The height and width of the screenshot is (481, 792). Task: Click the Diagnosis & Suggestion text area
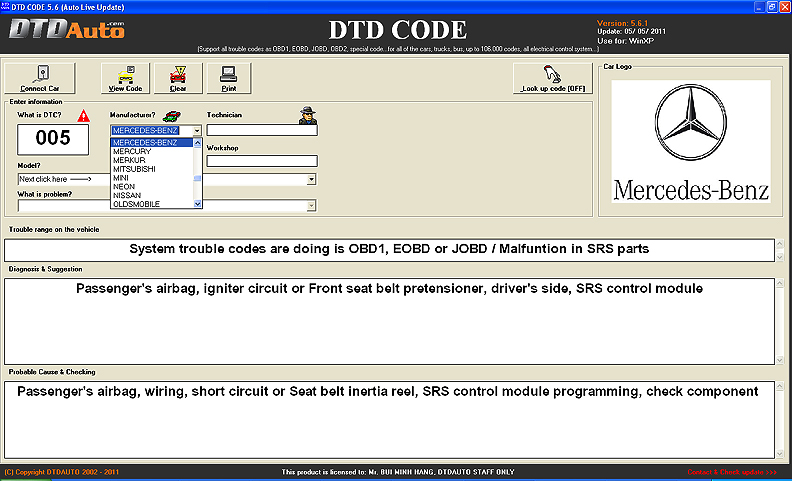click(x=389, y=321)
